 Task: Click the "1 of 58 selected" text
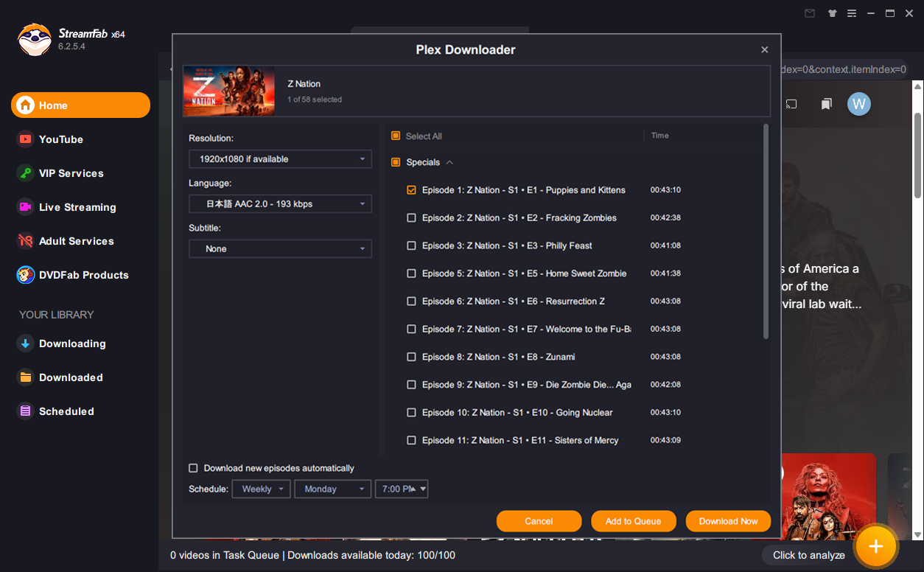[315, 100]
